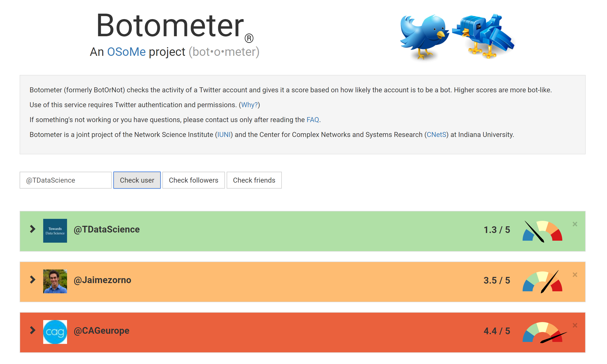
Task: Expand the @CAGeurope result details
Action: [33, 330]
